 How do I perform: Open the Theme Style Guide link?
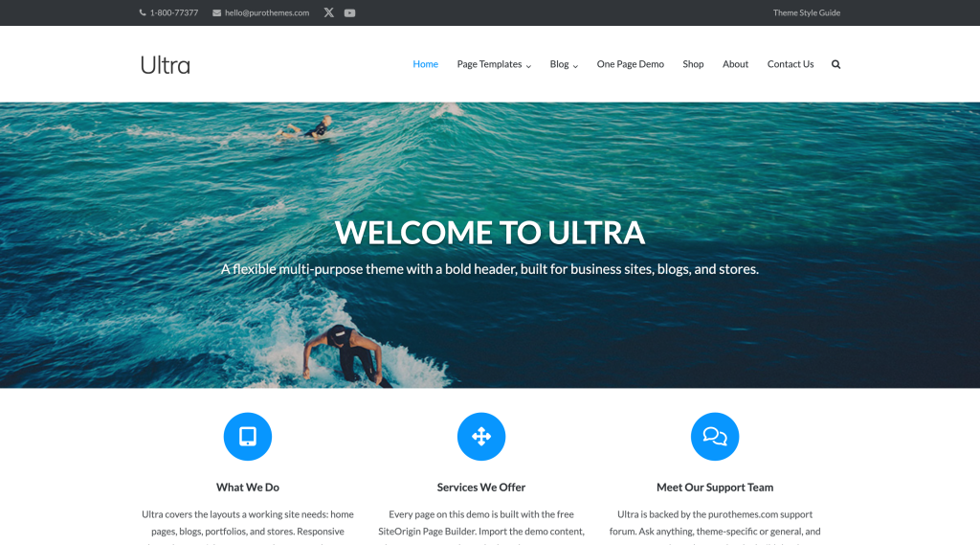coord(806,12)
